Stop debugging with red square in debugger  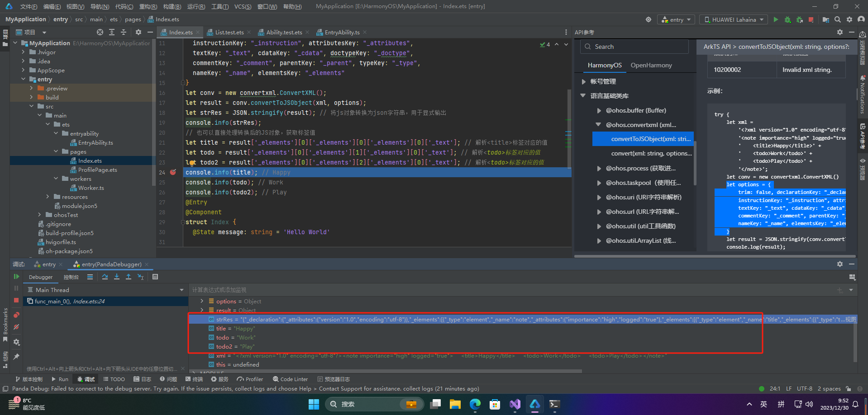(x=16, y=300)
